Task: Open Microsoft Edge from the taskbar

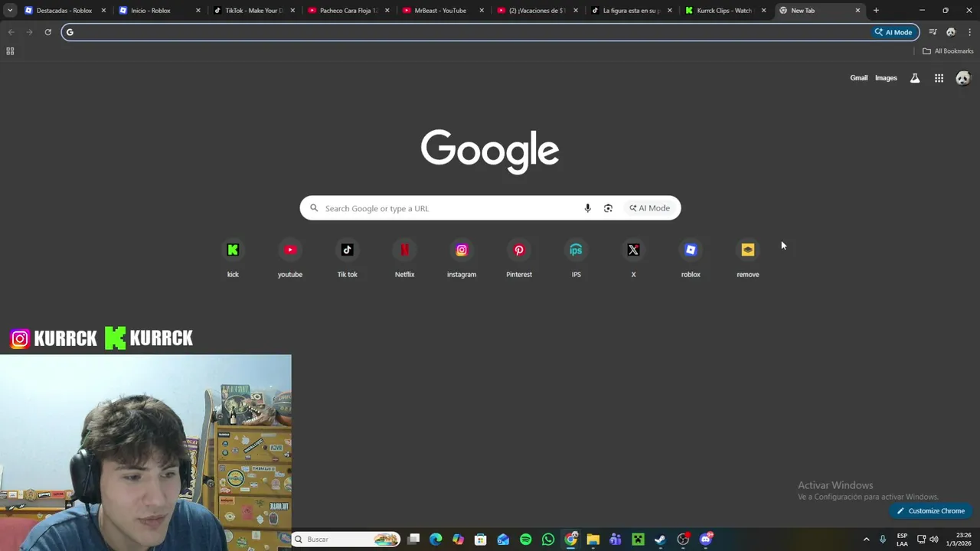Action: 436,540
